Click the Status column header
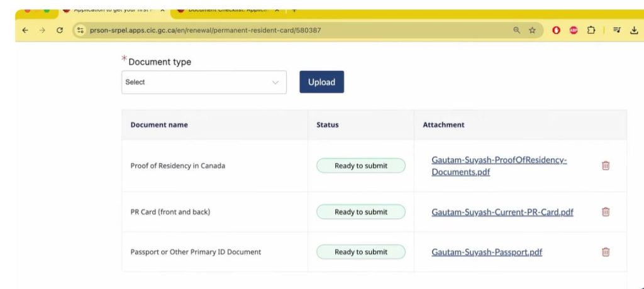This screenshot has height=289, width=644. 327,125
